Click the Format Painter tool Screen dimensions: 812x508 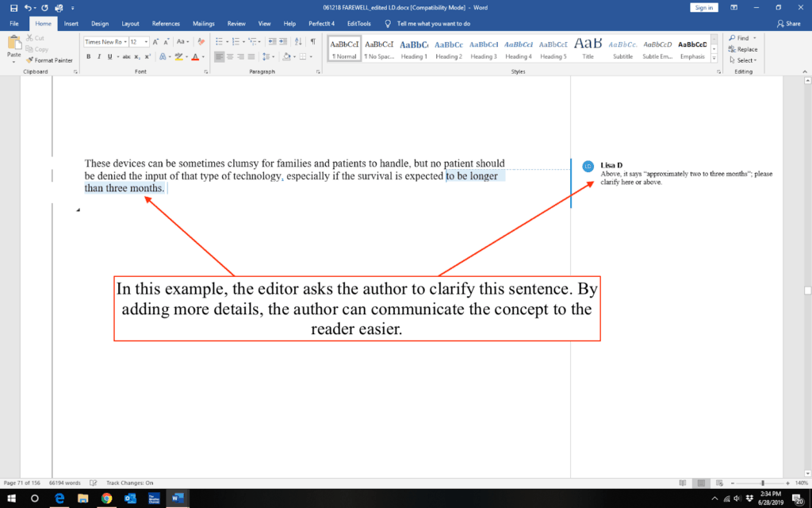(50, 60)
